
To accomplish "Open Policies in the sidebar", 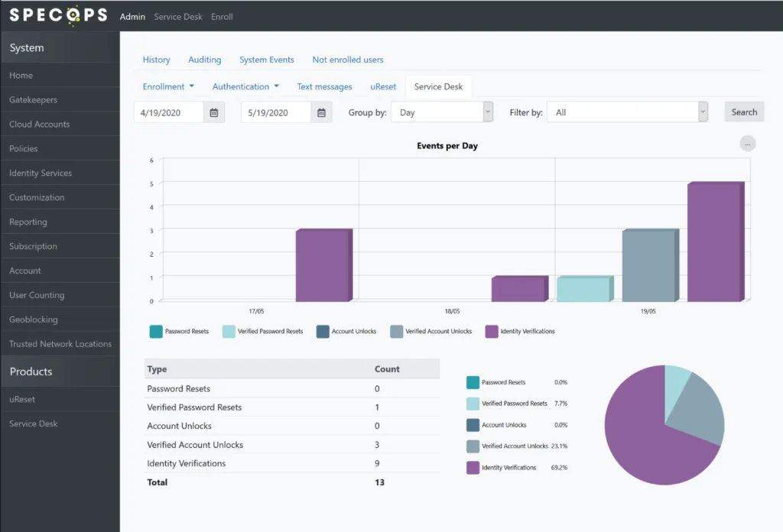I will [60, 149].
